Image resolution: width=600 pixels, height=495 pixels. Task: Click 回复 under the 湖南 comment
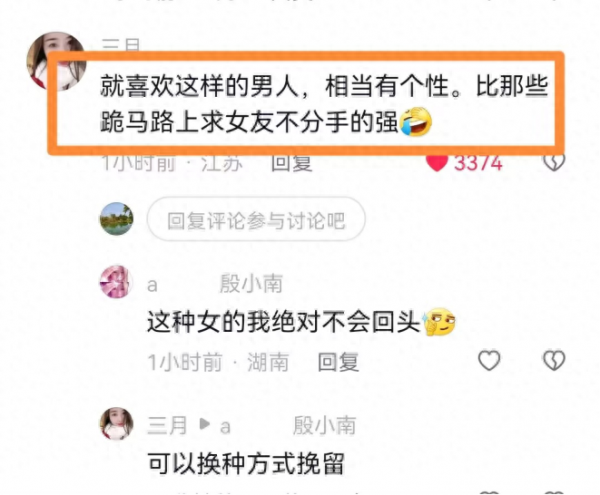pos(338,362)
